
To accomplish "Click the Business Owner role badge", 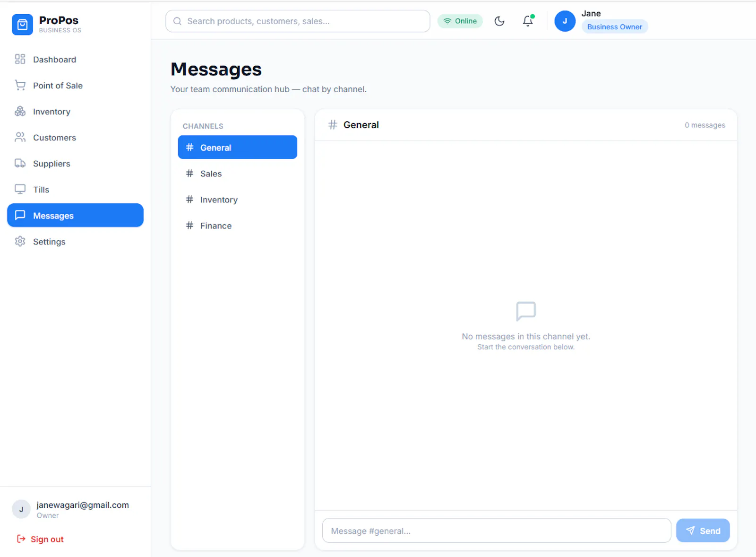I will click(x=615, y=26).
